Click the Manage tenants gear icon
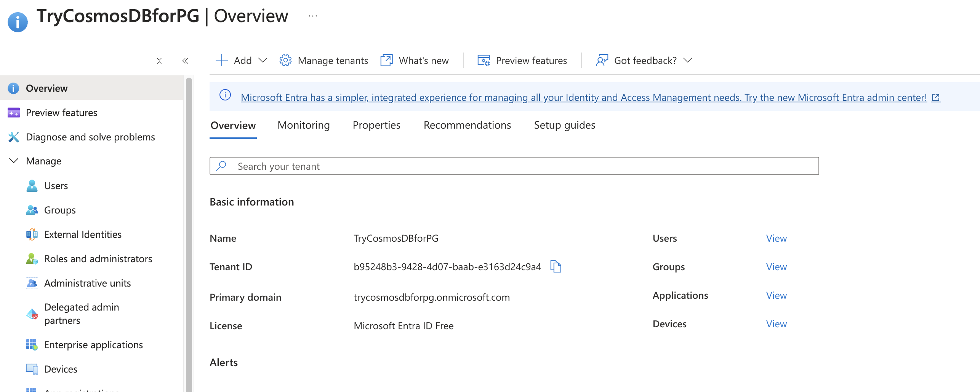The width and height of the screenshot is (980, 392). (x=285, y=60)
